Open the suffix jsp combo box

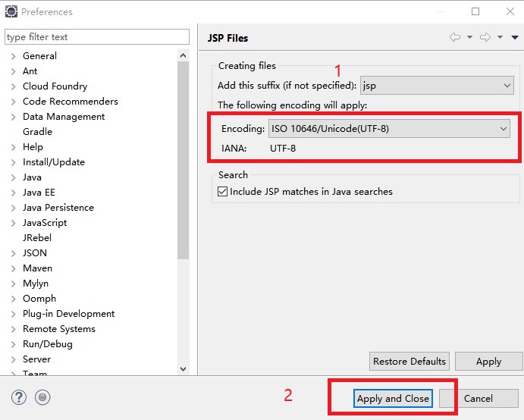coord(437,86)
